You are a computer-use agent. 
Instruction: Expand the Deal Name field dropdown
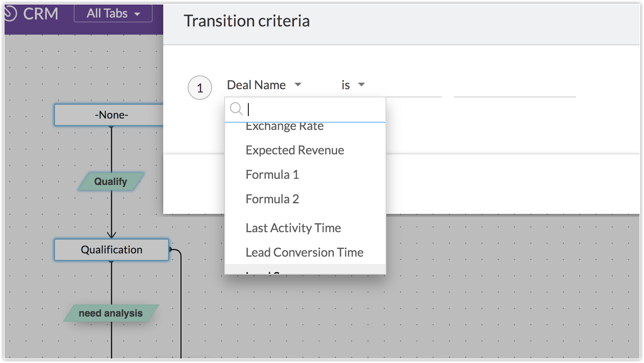pyautogui.click(x=265, y=85)
